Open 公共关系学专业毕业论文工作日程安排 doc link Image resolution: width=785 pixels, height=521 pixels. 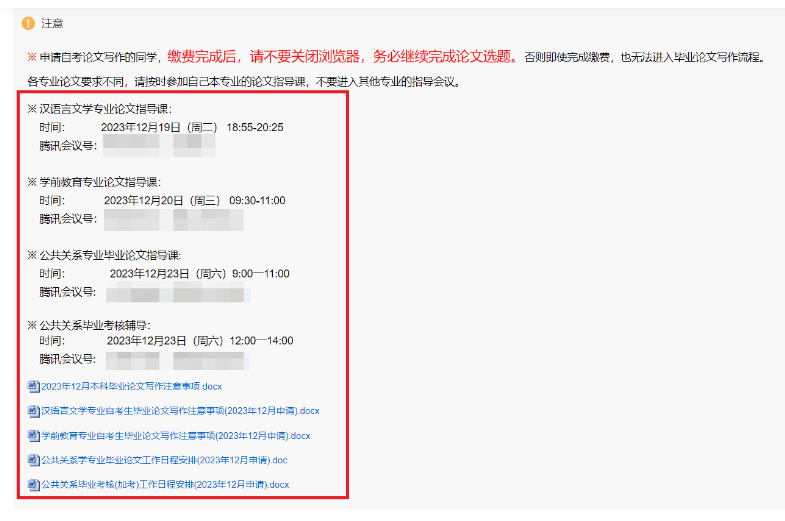(x=164, y=460)
